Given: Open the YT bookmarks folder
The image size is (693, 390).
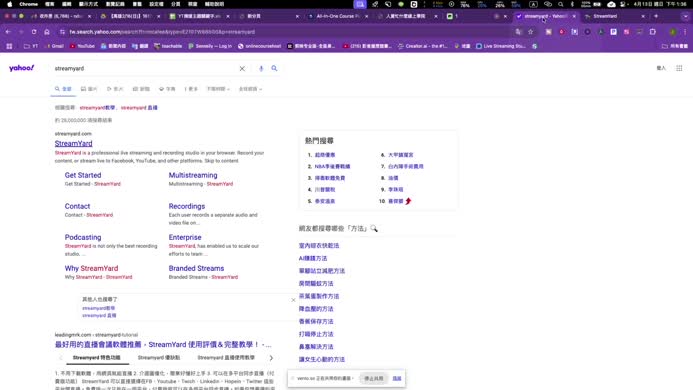Looking at the screenshot, I should click(x=31, y=46).
